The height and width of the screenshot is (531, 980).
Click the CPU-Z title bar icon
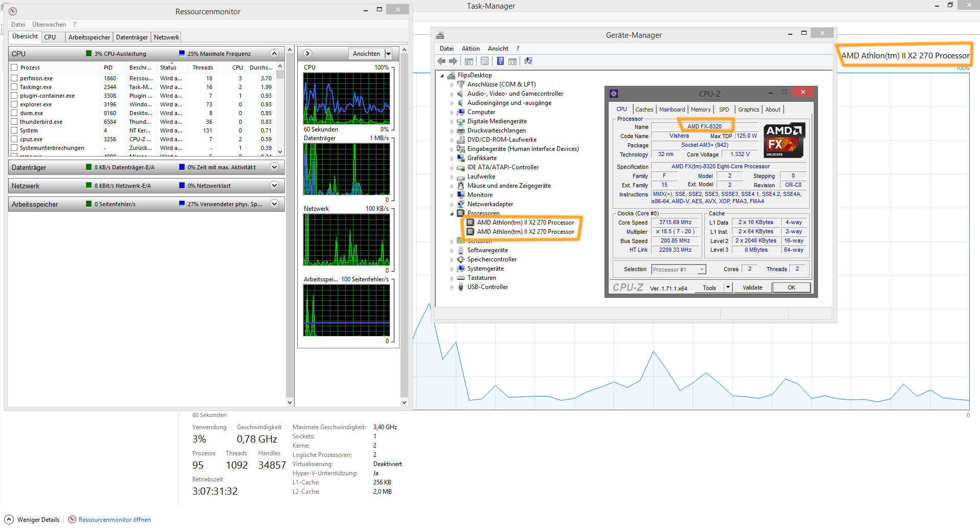click(614, 94)
